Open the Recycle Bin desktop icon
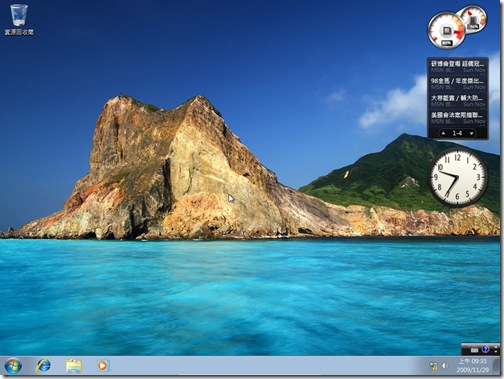The width and height of the screenshot is (504, 379). click(19, 20)
